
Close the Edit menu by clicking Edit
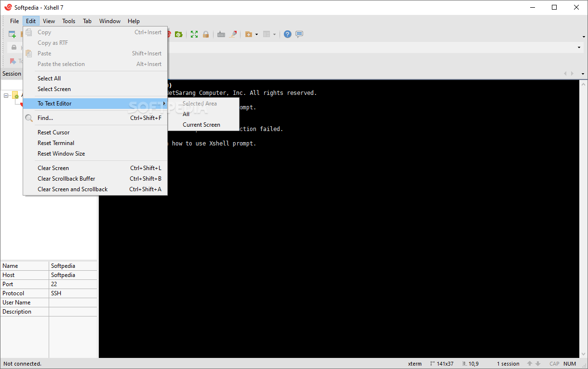click(31, 21)
